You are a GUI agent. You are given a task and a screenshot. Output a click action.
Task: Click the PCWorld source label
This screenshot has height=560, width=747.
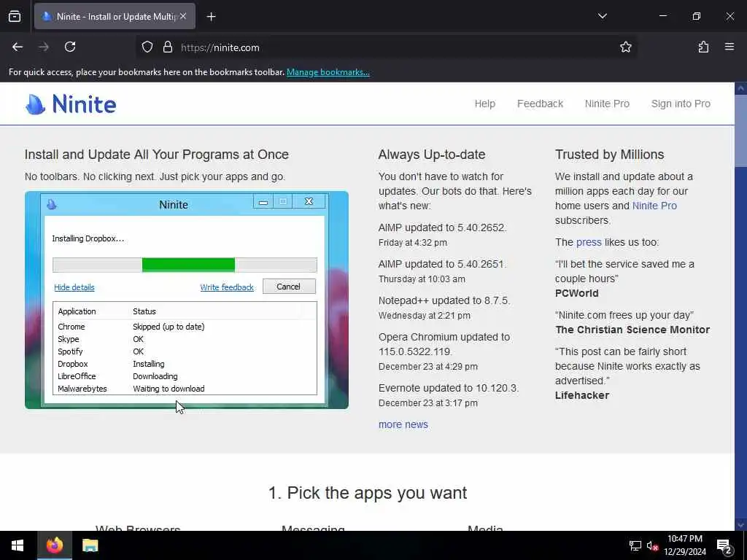[x=576, y=293]
